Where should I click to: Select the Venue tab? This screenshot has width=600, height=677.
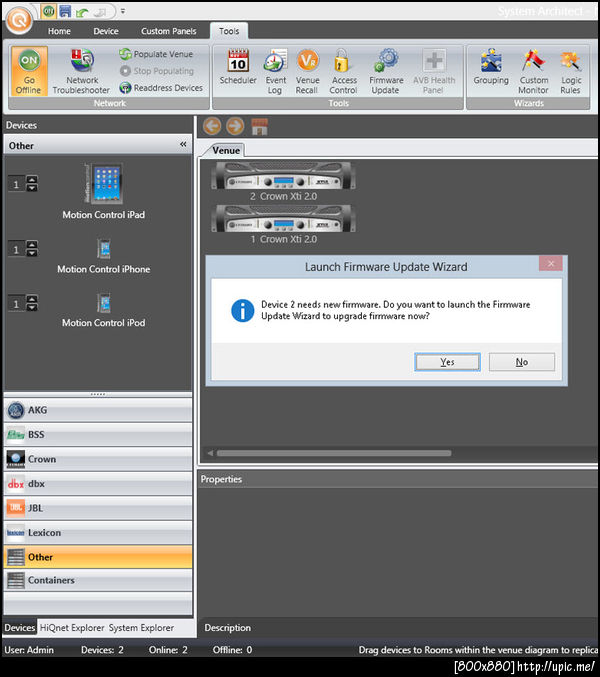pyautogui.click(x=225, y=150)
